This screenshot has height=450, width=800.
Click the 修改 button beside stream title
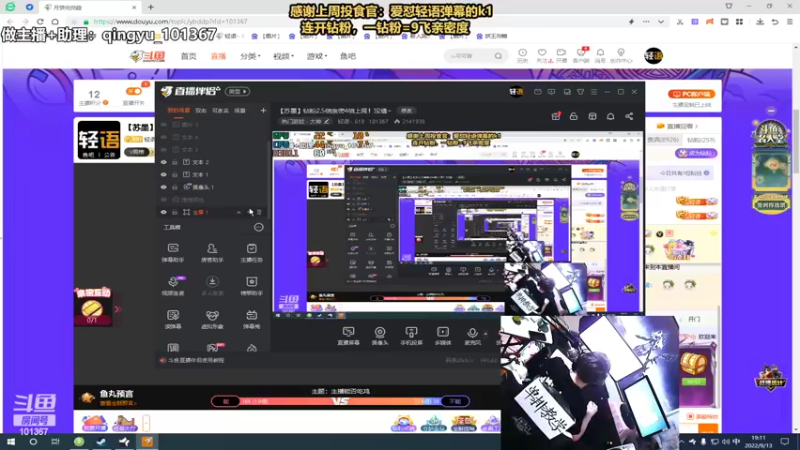pyautogui.click(x=406, y=111)
